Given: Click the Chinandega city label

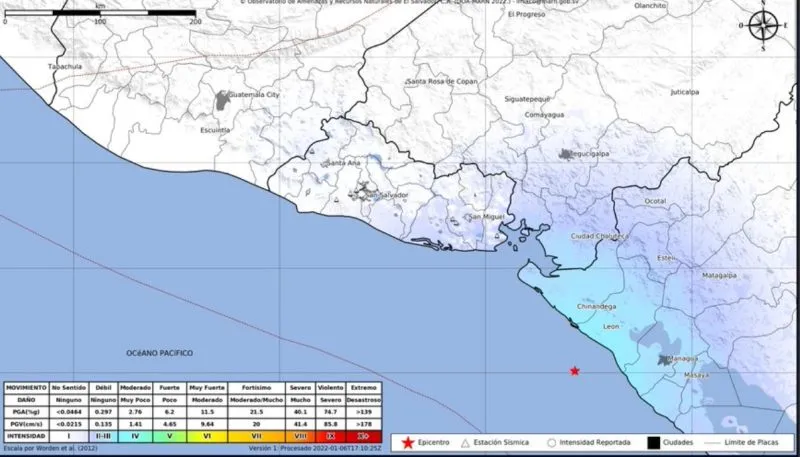Looking at the screenshot, I should point(596,307).
